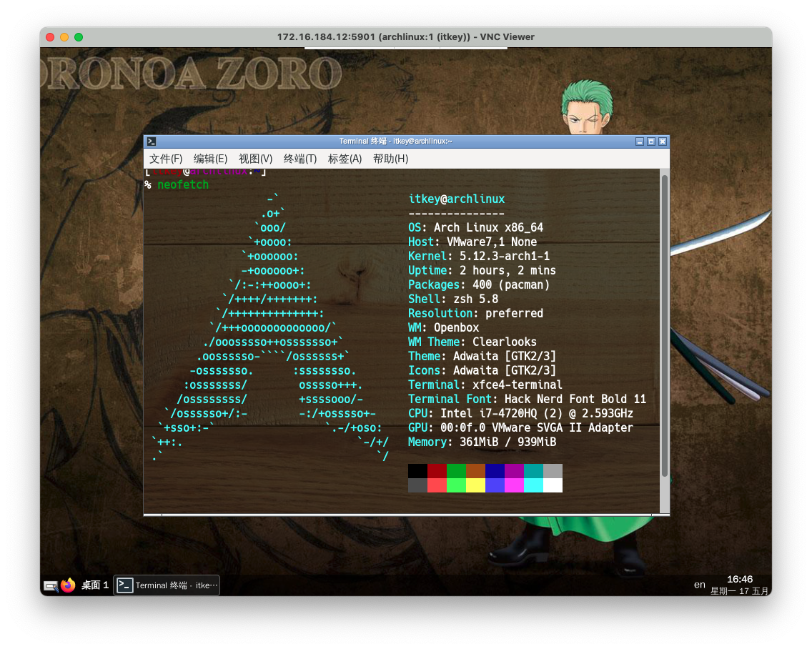The width and height of the screenshot is (812, 649).
Task: Click the brown color block
Action: (475, 471)
